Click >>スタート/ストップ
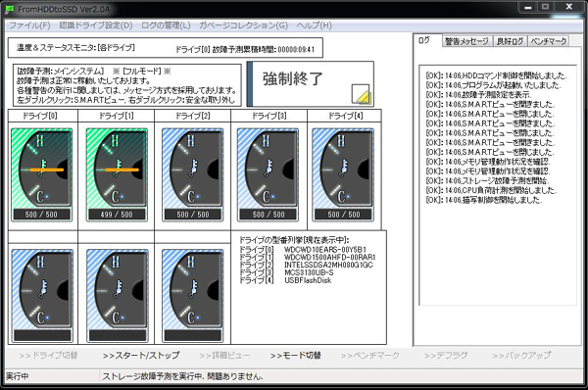The width and height of the screenshot is (588, 390). point(141,355)
